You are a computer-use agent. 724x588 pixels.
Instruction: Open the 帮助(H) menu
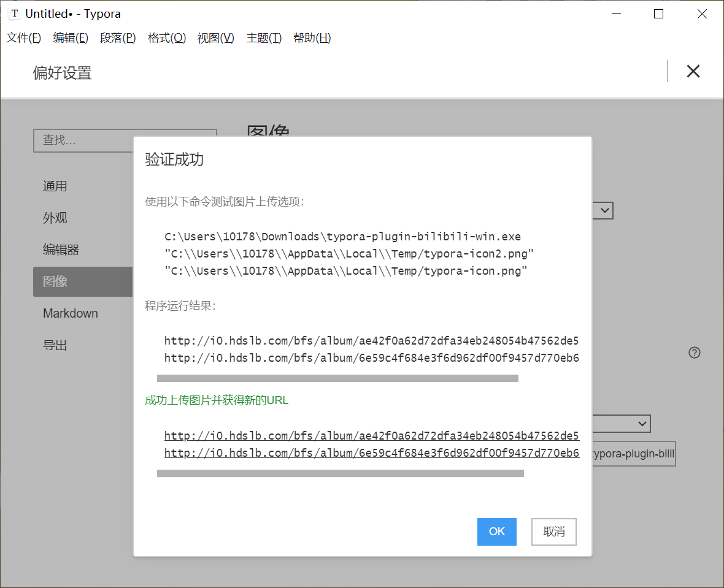(x=312, y=38)
